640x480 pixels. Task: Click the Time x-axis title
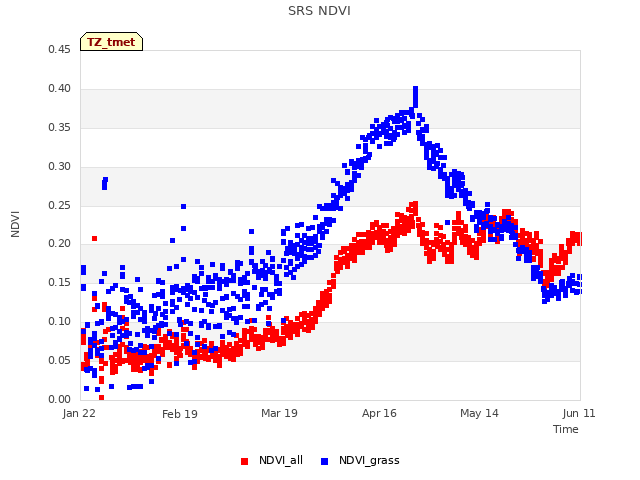[566, 429]
